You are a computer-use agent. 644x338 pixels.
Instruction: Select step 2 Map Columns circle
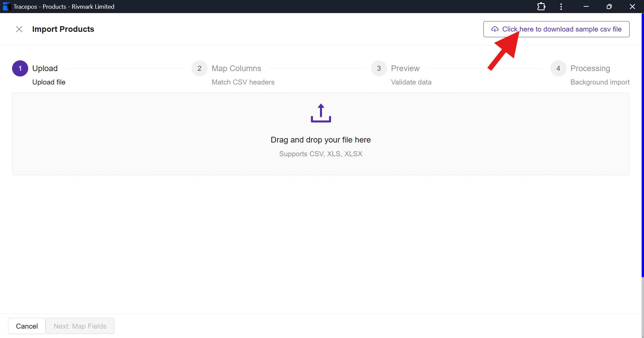click(x=200, y=68)
